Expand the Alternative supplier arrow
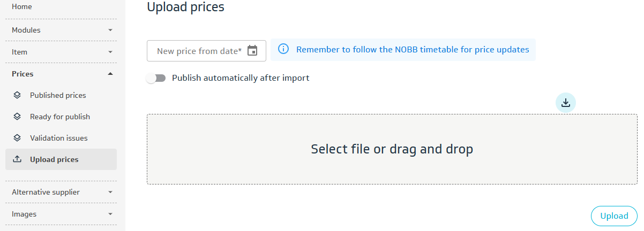 coord(110,192)
